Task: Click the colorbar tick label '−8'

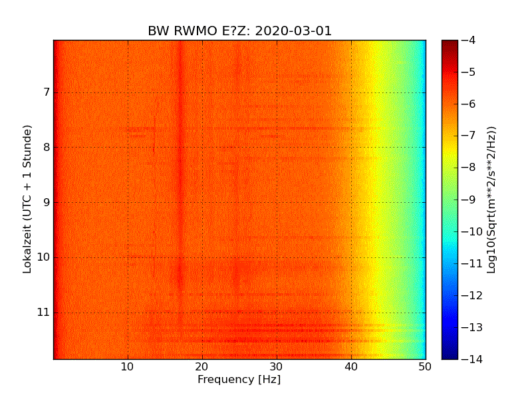Action: (x=469, y=168)
